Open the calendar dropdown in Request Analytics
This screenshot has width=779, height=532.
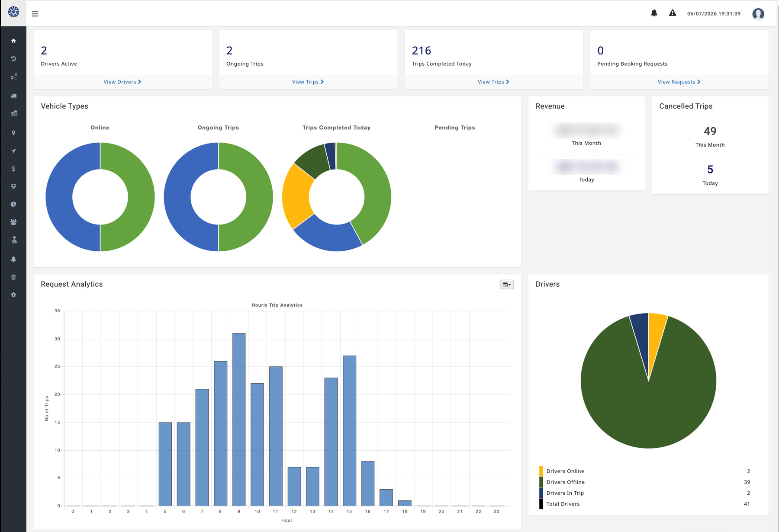point(506,285)
